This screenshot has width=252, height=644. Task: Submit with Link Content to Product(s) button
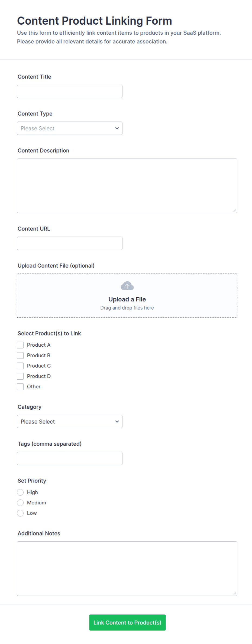pos(127,623)
